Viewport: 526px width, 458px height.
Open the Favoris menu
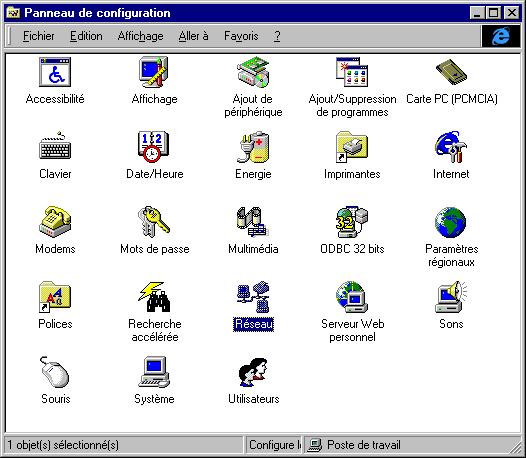point(241,36)
